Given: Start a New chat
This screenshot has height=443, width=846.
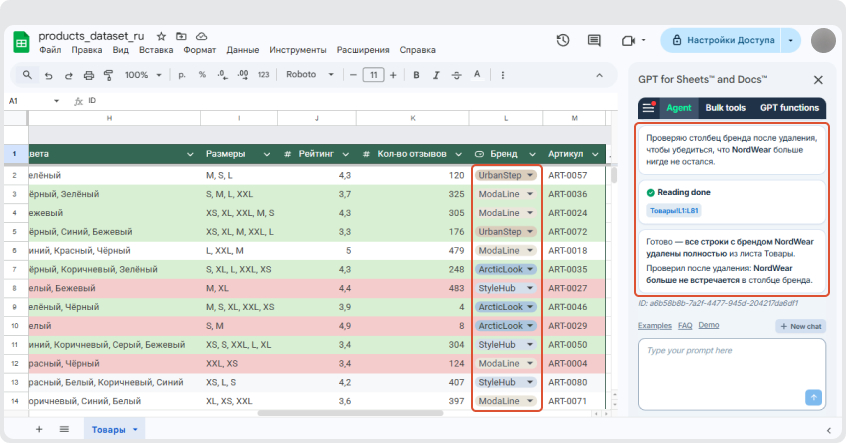Looking at the screenshot, I should (800, 326).
